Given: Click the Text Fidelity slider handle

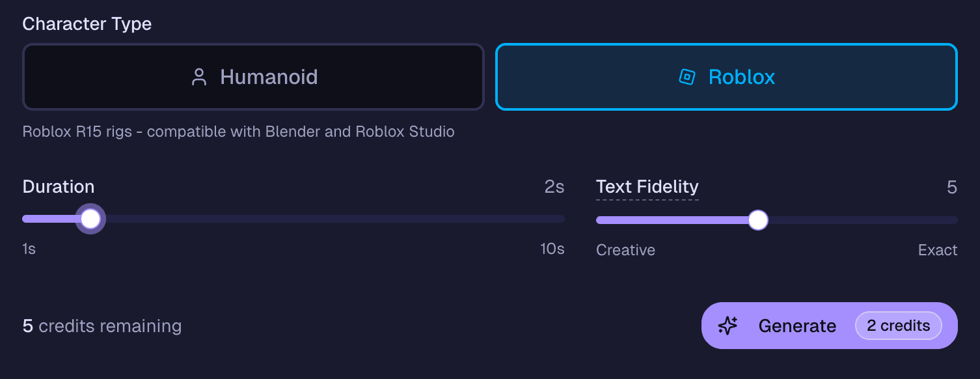Looking at the screenshot, I should click(x=758, y=220).
